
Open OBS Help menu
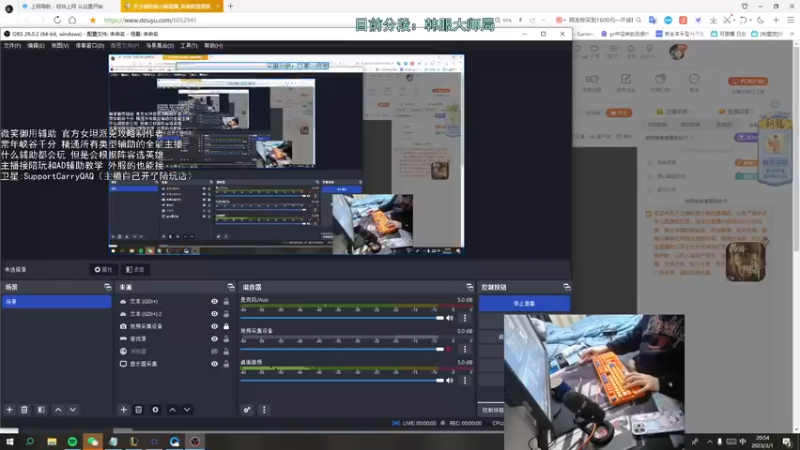[213, 45]
